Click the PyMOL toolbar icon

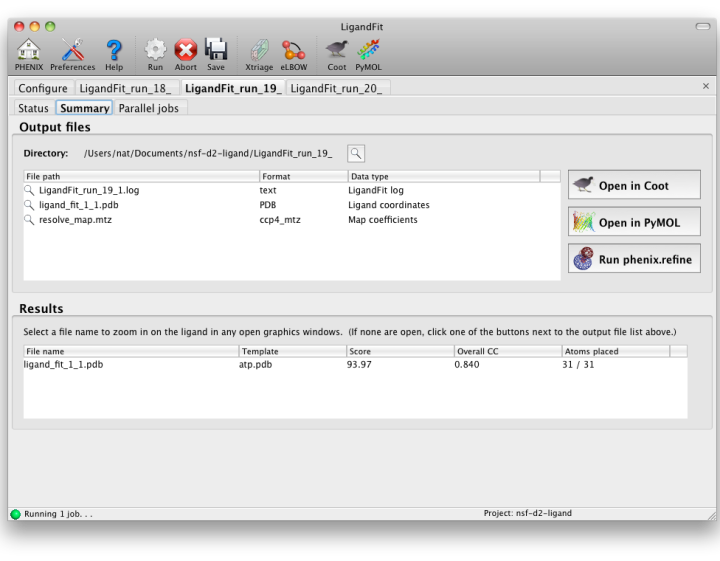[x=368, y=53]
